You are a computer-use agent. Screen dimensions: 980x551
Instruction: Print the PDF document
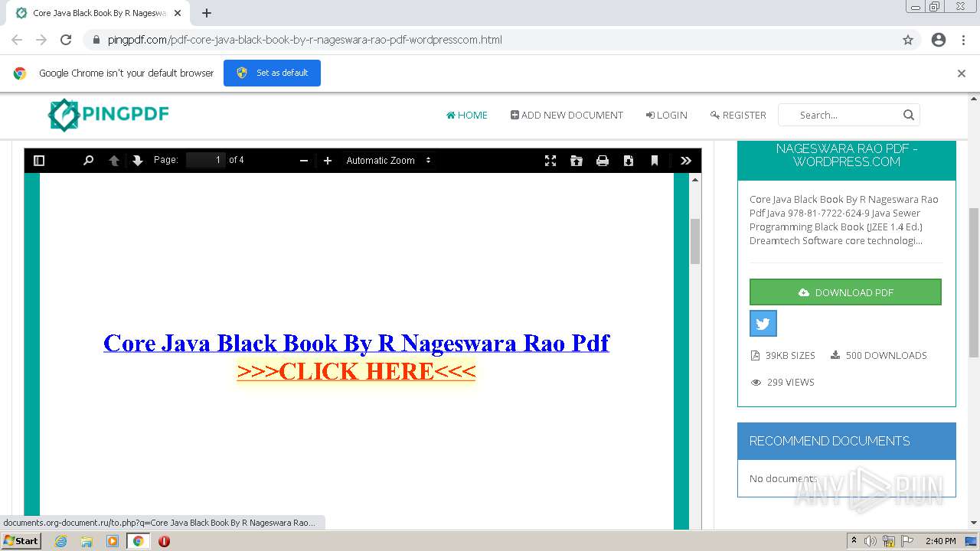[603, 161]
